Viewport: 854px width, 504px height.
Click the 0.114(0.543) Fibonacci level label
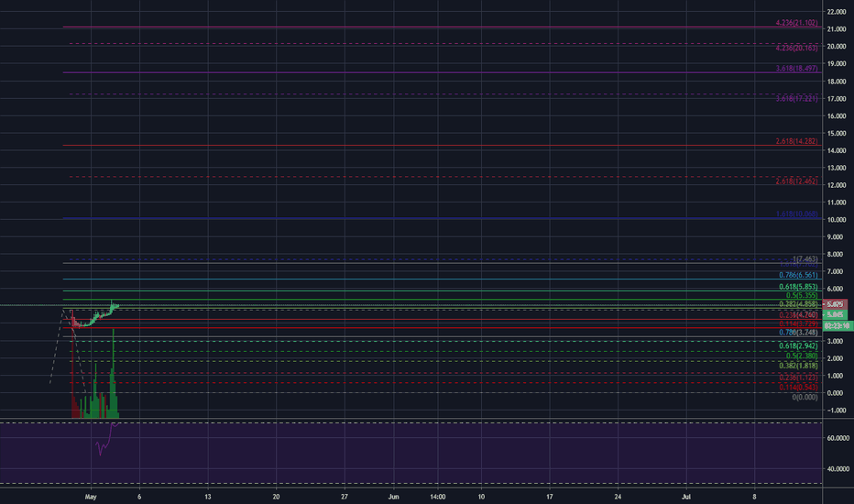click(x=798, y=388)
